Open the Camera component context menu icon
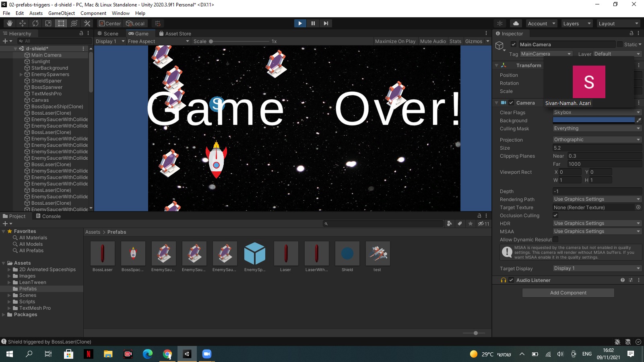Viewport: 644px width, 362px height. point(639,103)
